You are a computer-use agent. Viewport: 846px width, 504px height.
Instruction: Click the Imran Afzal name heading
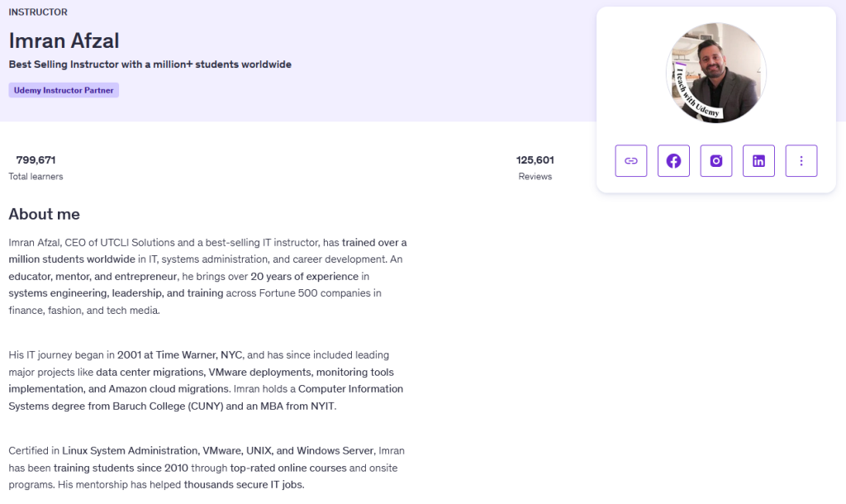coord(64,40)
